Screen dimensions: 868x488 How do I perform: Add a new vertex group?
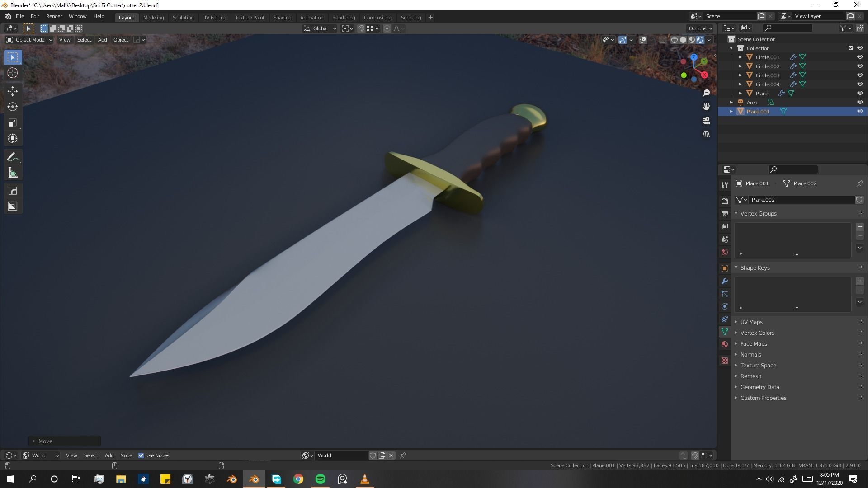click(x=860, y=227)
